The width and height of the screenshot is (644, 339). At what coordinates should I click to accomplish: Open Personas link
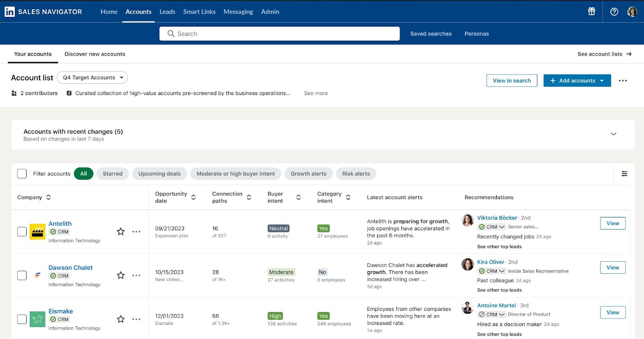click(477, 34)
